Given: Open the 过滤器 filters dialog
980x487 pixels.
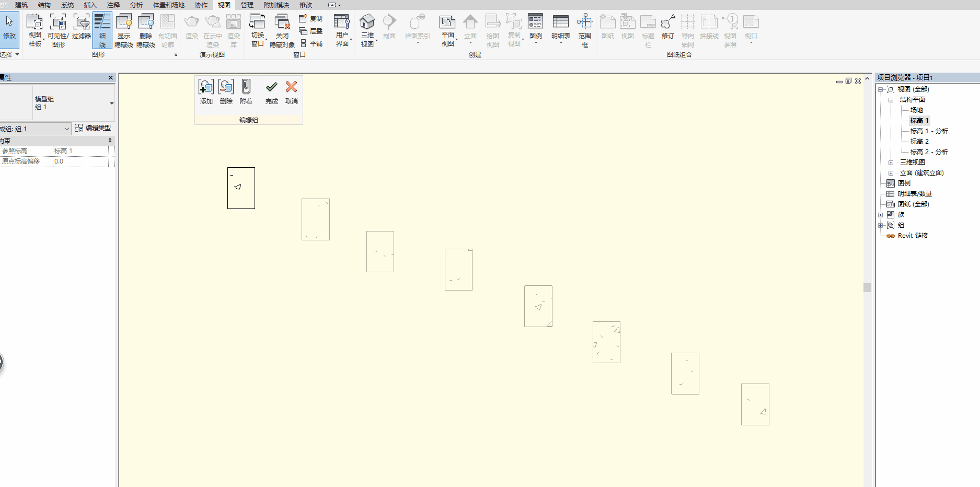Looking at the screenshot, I should (x=81, y=27).
